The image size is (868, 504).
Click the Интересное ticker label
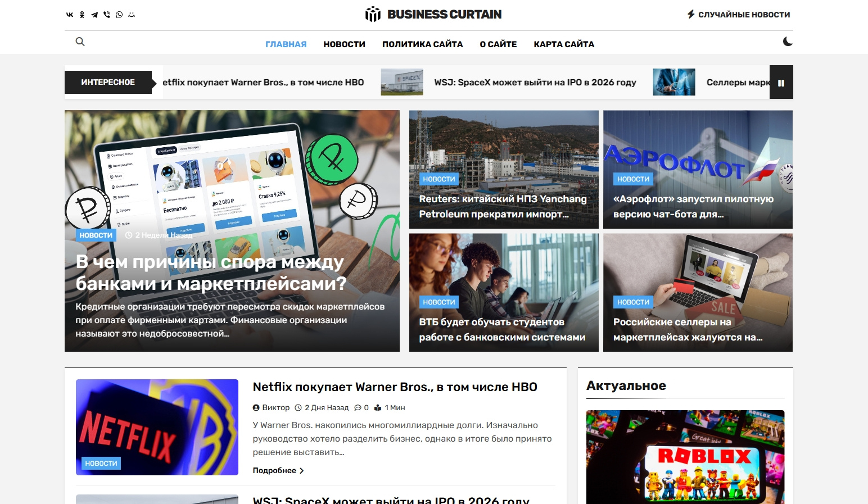pos(108,82)
